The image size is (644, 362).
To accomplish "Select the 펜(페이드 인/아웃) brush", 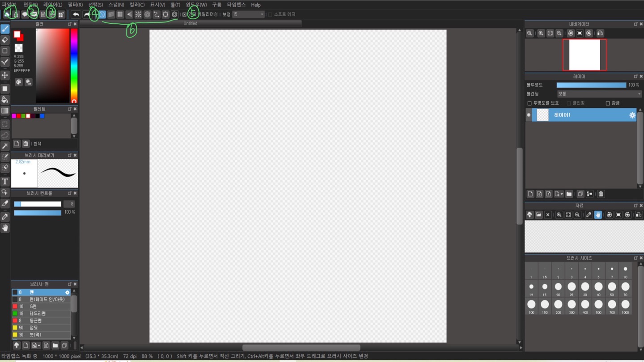I will point(41,299).
